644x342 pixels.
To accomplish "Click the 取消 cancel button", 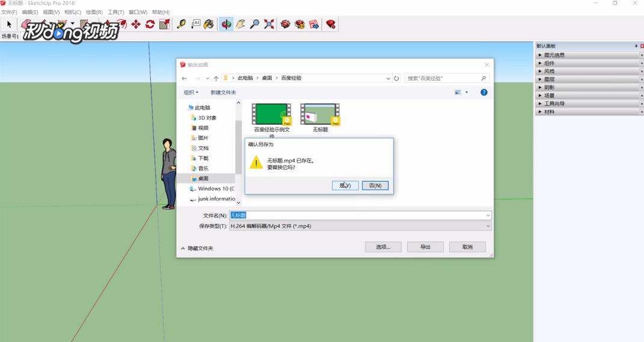I will click(467, 247).
